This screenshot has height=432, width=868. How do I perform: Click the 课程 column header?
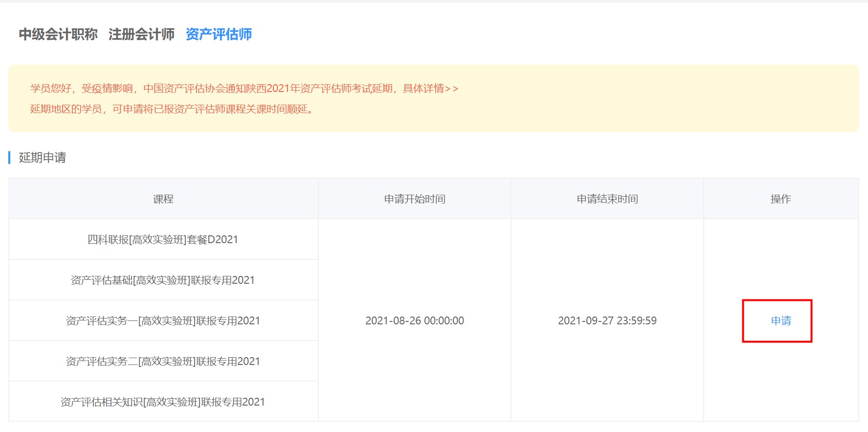(x=163, y=199)
